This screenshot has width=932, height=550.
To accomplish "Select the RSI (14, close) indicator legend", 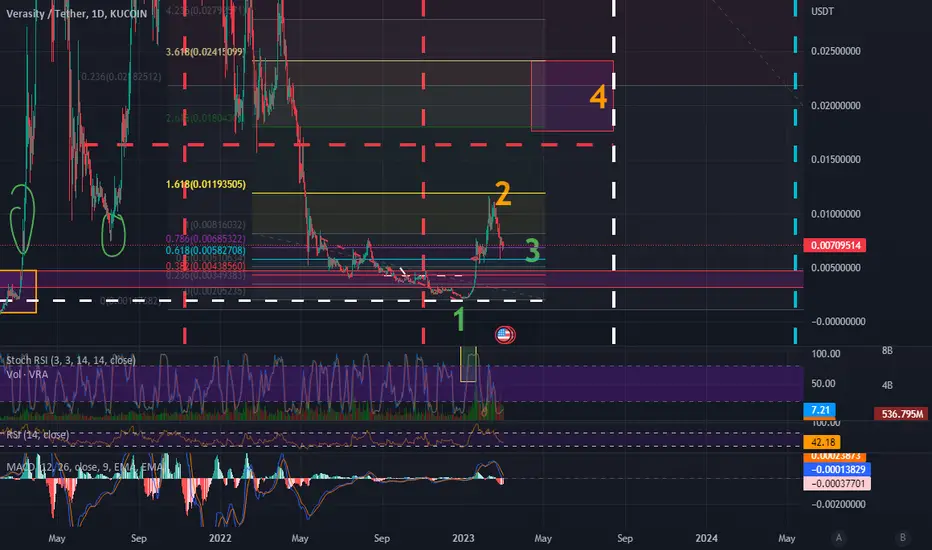I will click(x=37, y=435).
